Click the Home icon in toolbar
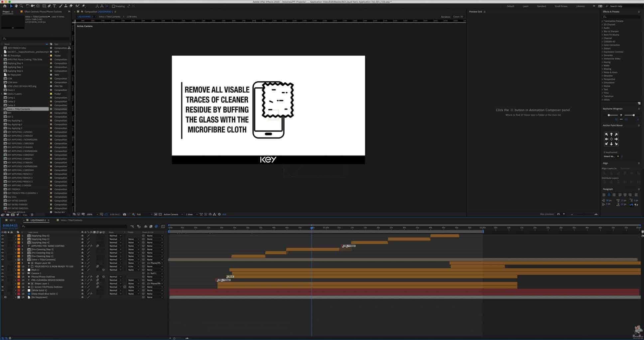The width and height of the screenshot is (644, 340). pos(5,6)
